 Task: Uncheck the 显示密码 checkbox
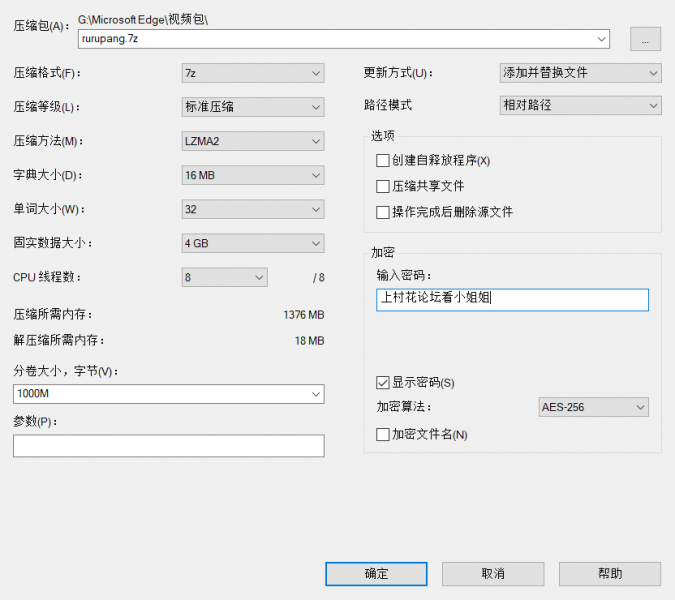[383, 382]
